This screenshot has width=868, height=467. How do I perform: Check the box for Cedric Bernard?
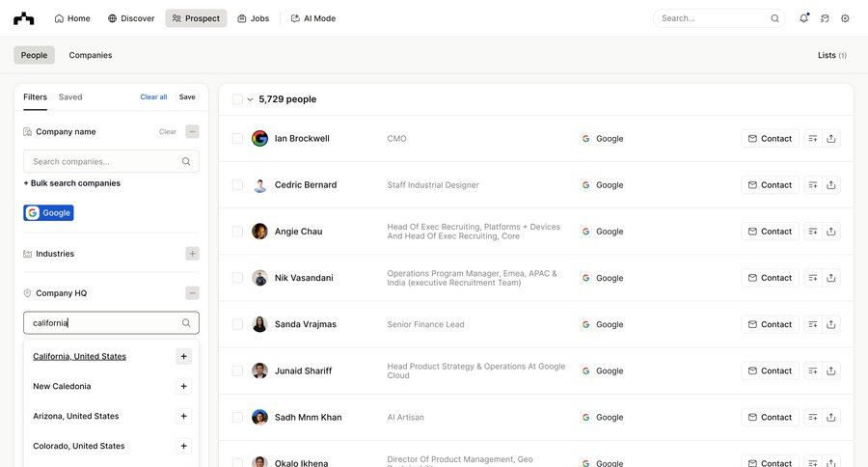point(237,185)
